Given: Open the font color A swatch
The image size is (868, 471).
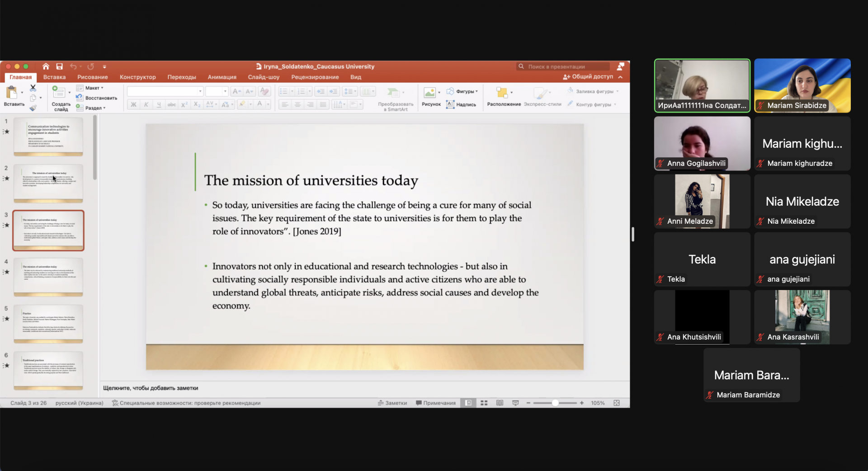Looking at the screenshot, I should click(x=259, y=104).
